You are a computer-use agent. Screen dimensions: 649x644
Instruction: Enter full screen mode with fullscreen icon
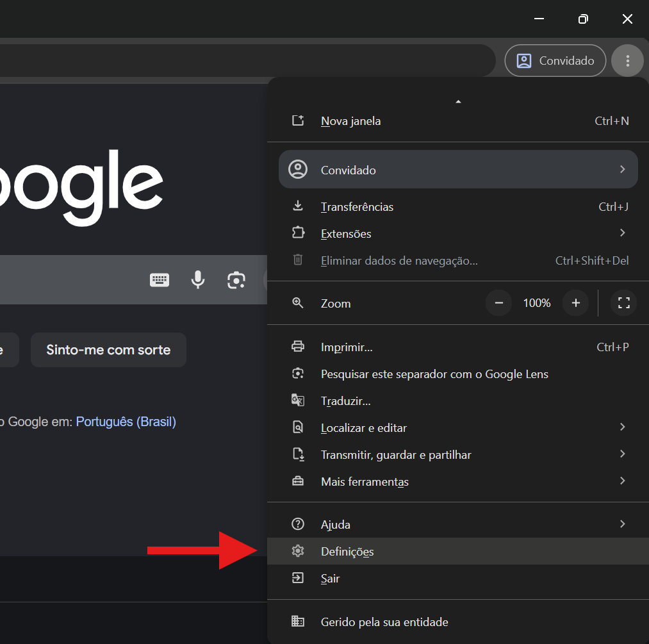[x=623, y=303]
